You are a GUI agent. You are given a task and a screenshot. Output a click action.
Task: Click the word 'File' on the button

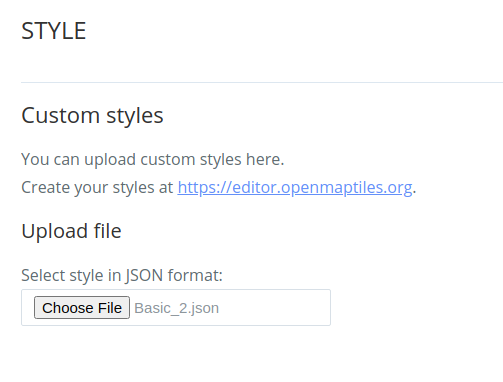110,308
